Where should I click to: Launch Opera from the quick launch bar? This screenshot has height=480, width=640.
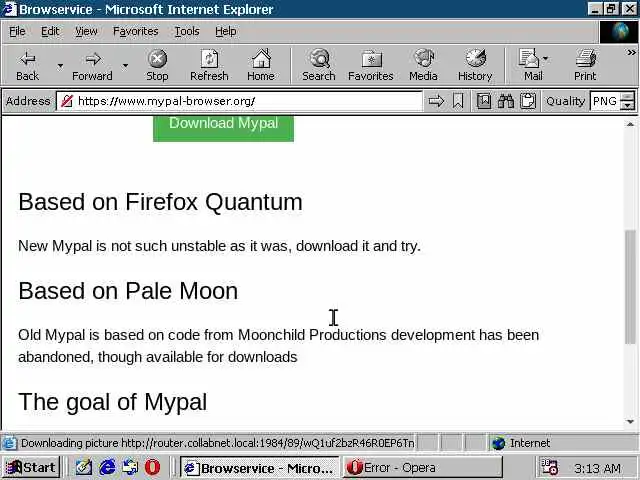pyautogui.click(x=153, y=467)
